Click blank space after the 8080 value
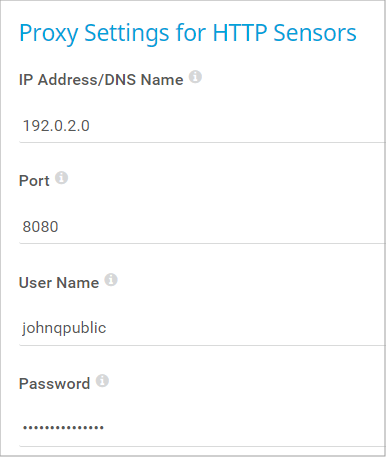The width and height of the screenshot is (386, 457). (222, 227)
